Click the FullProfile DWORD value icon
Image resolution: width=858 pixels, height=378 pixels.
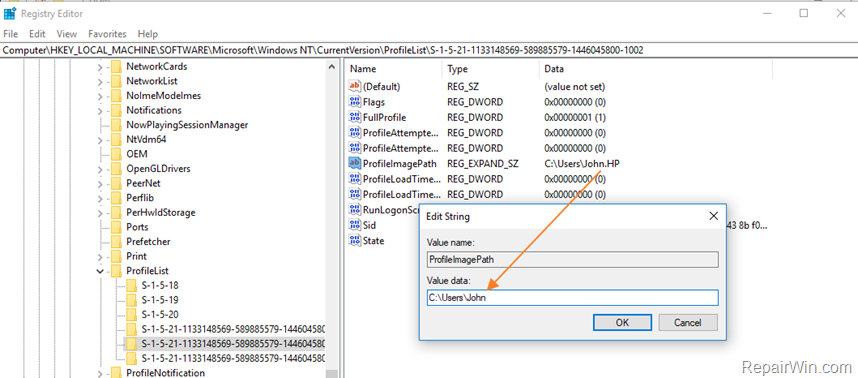click(x=355, y=117)
